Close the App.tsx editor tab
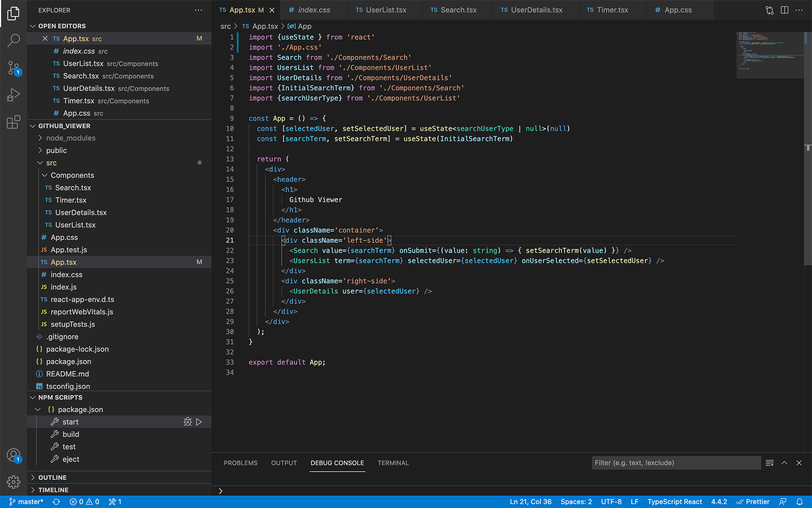Image resolution: width=812 pixels, height=508 pixels. 272,10
